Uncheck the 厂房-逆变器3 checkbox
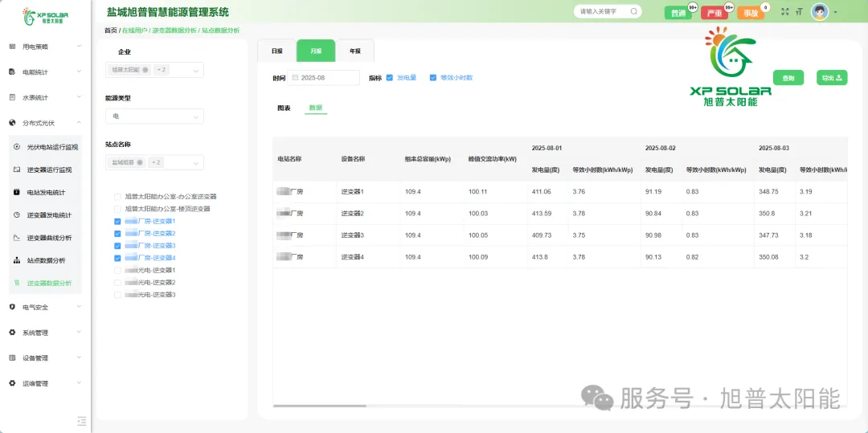The image size is (868, 433). (117, 246)
